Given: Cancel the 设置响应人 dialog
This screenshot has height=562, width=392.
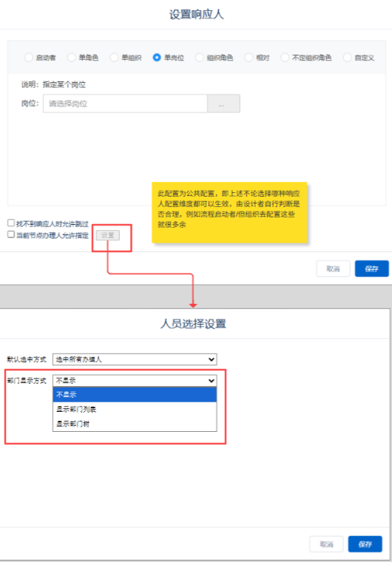Looking at the screenshot, I should tap(333, 269).
